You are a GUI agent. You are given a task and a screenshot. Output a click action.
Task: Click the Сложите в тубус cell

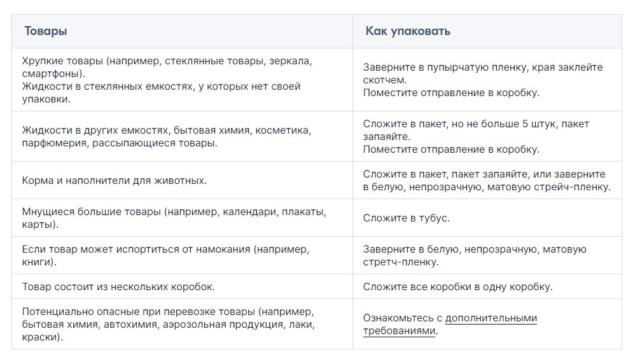[x=487, y=218]
